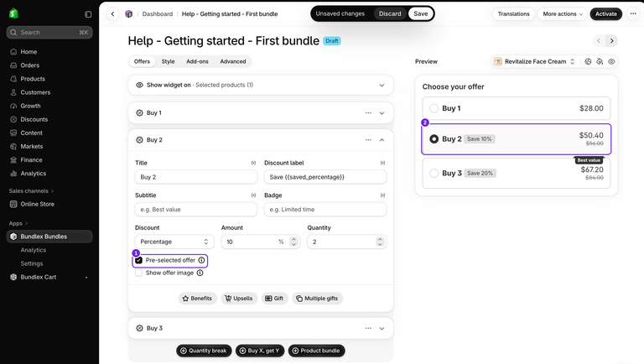Screen dimensions: 644x364
Task: Check Show offer image checkbox
Action: [x=139, y=273]
